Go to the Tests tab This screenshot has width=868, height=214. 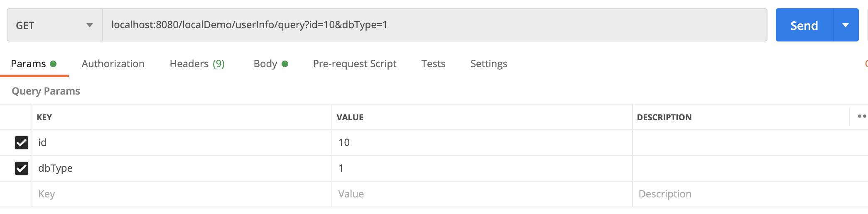[x=433, y=64]
